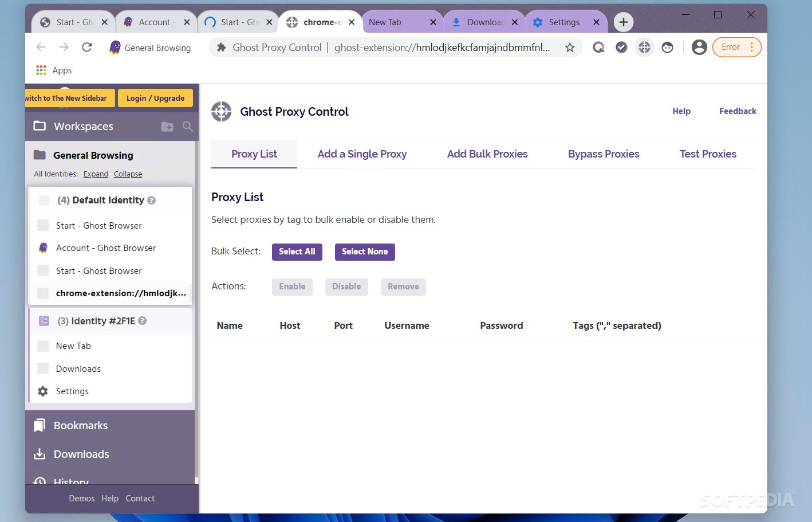The width and height of the screenshot is (812, 522).
Task: Click the Ghost Proxy Control logo icon
Action: [x=222, y=111]
